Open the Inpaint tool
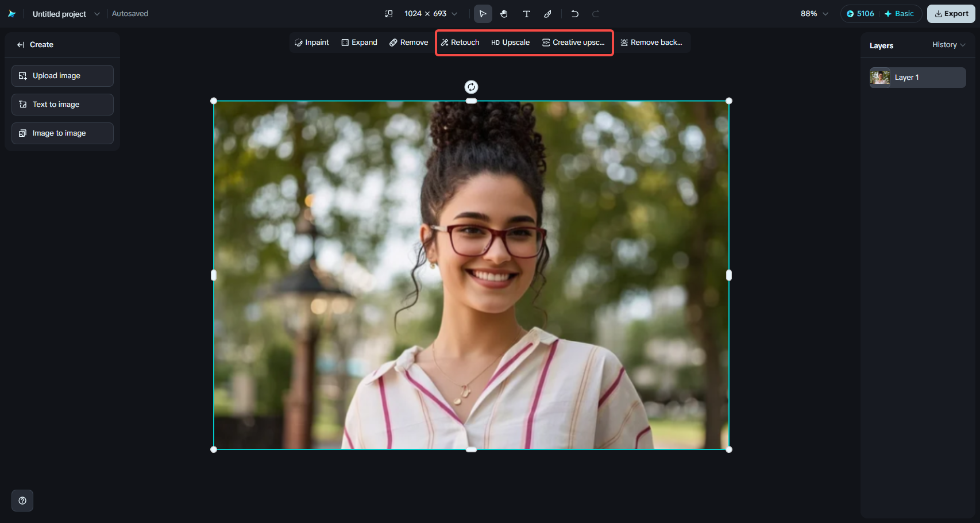 click(312, 42)
